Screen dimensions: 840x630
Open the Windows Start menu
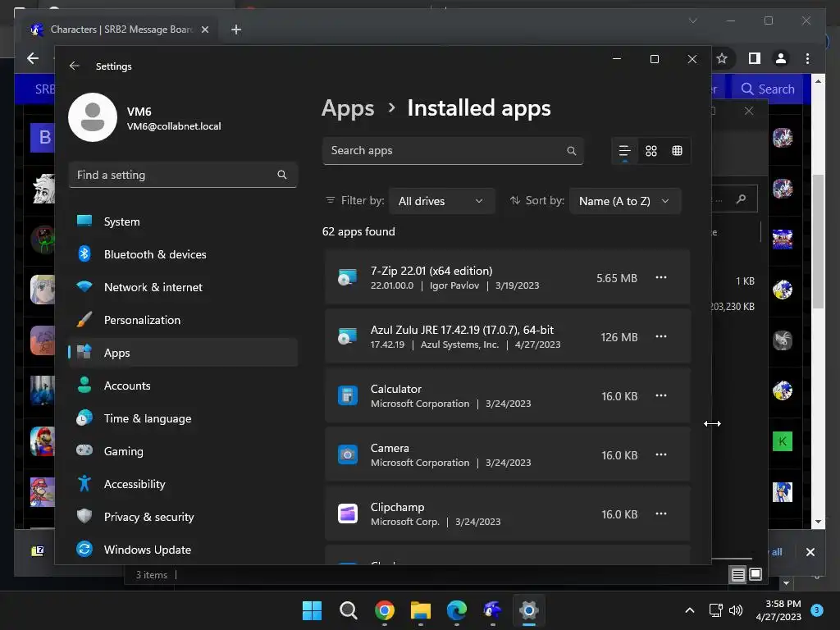312,610
